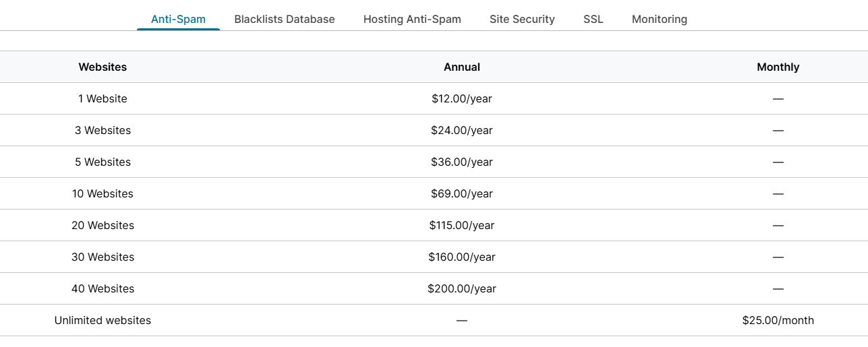Click the Annual column header
Image resolution: width=868 pixels, height=347 pixels.
coord(462,67)
